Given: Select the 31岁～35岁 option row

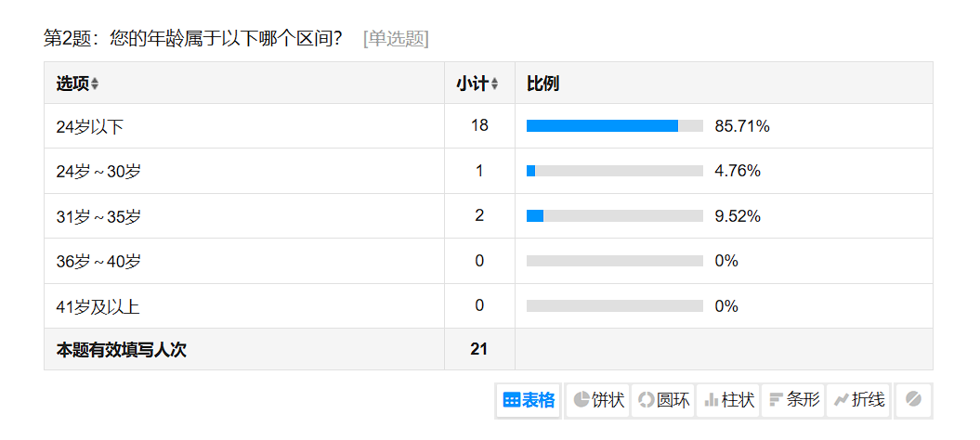Looking at the screenshot, I should pos(98,216).
